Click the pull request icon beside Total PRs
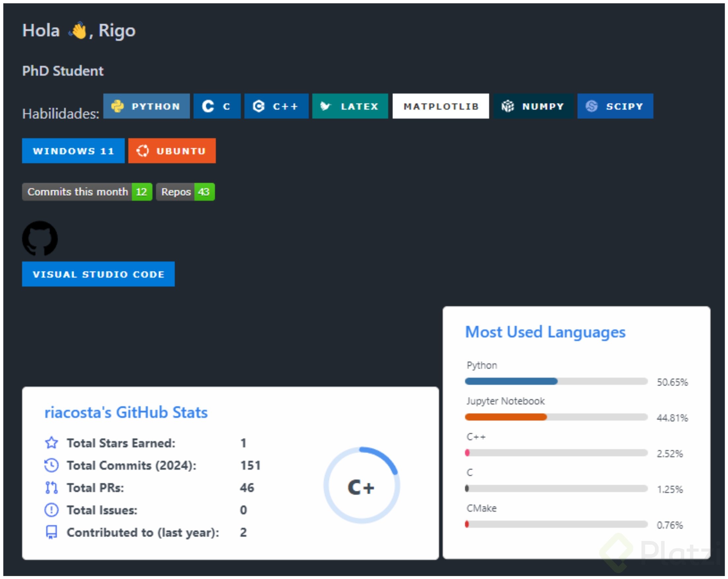Screen dimensions: 728x579 51,487
